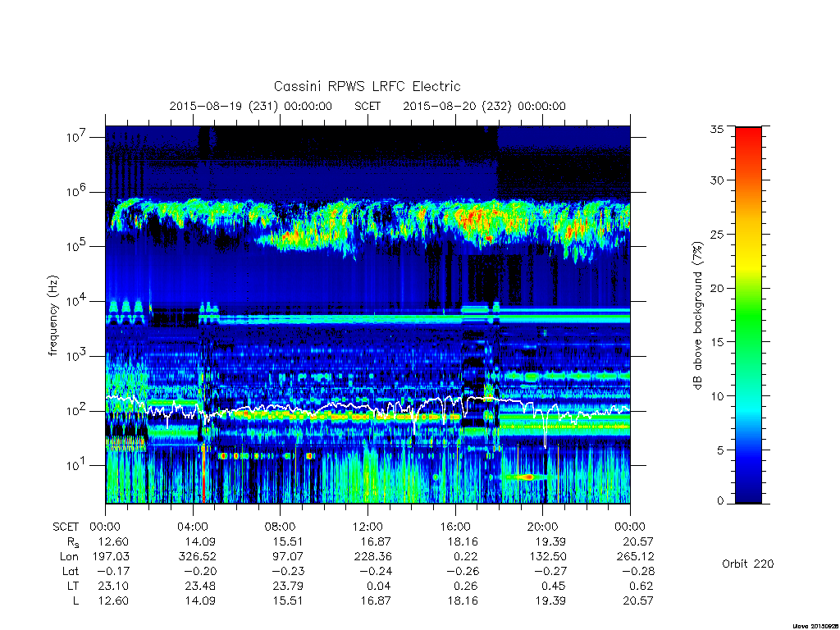Click the longitude value '197.03'
The height and width of the screenshot is (630, 840).
pos(111,557)
